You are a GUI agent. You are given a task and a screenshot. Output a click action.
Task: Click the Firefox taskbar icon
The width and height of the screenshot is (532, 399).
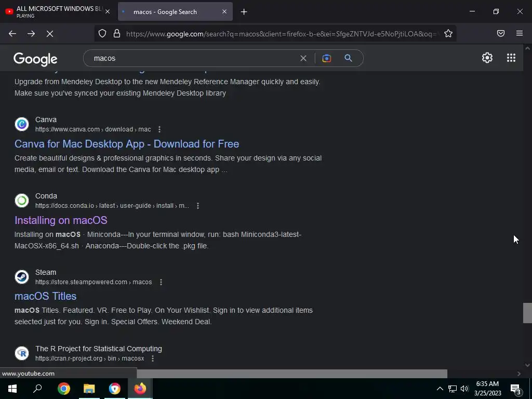140,389
